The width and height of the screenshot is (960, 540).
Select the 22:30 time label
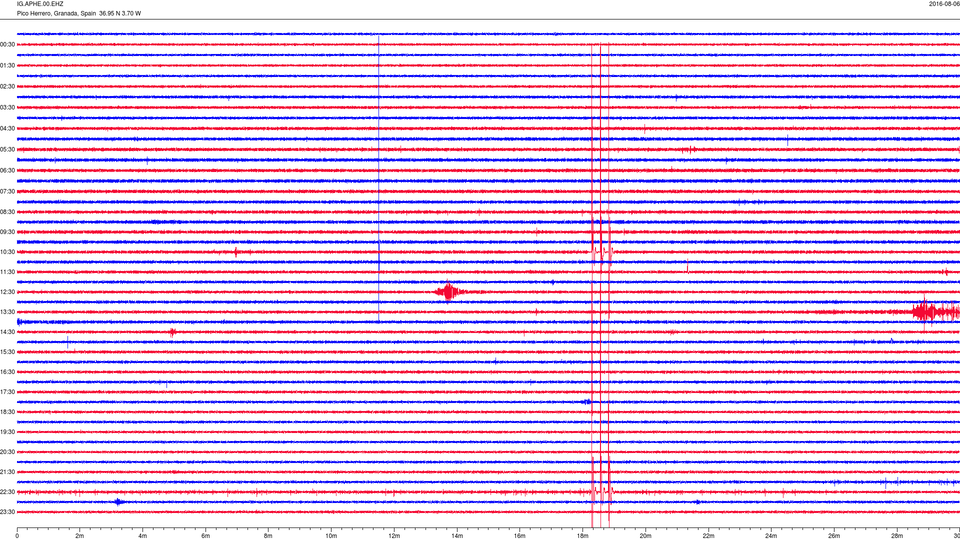click(x=7, y=492)
